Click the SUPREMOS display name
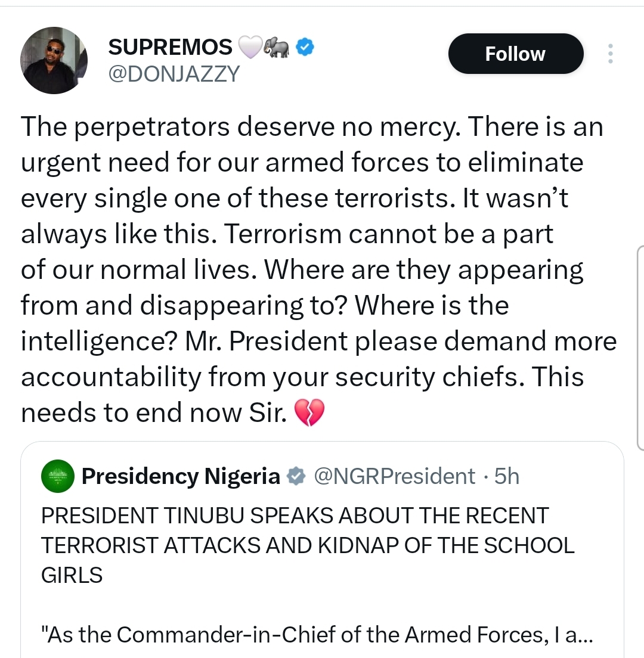 169,46
